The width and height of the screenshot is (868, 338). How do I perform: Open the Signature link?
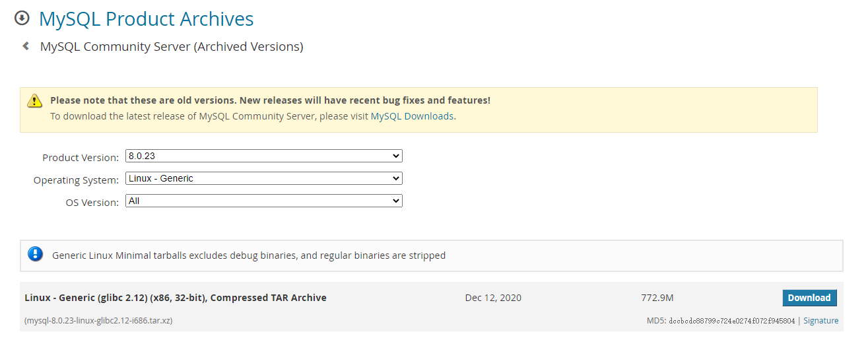tap(820, 321)
